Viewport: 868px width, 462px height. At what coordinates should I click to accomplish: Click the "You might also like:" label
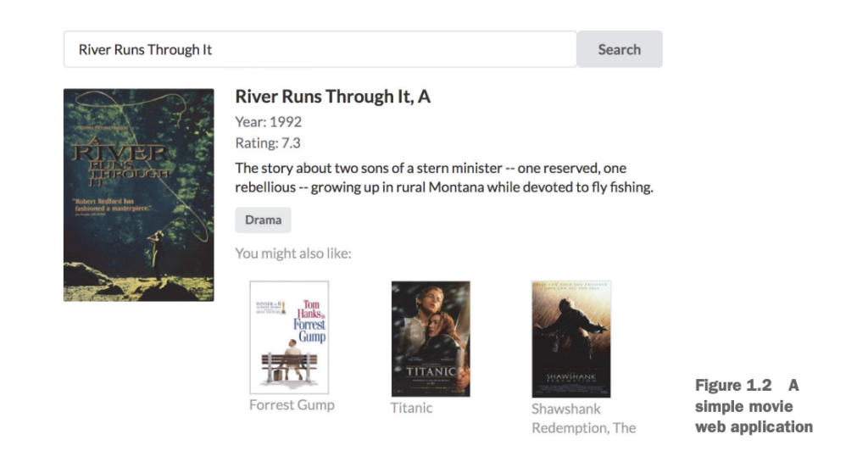[x=292, y=253]
